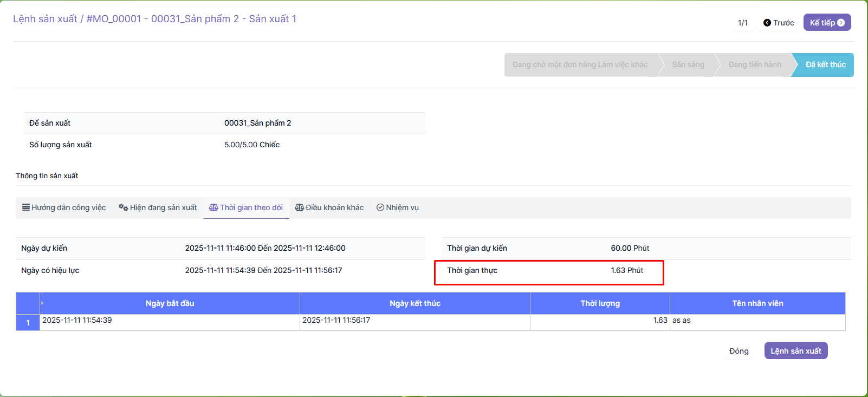Select row number 1 in the time table
This screenshot has height=397, width=868.
(28, 323)
